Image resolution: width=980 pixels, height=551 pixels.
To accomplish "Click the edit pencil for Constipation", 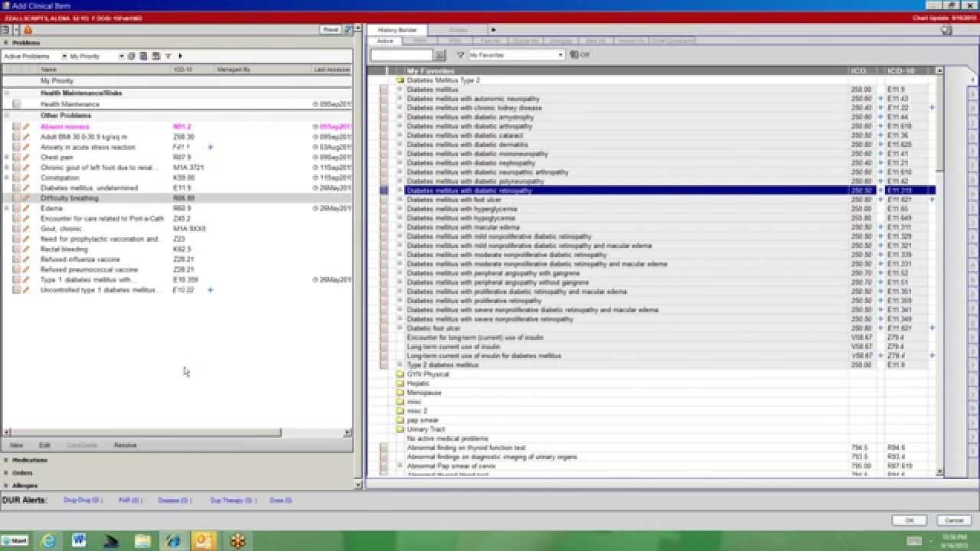I will tap(26, 178).
